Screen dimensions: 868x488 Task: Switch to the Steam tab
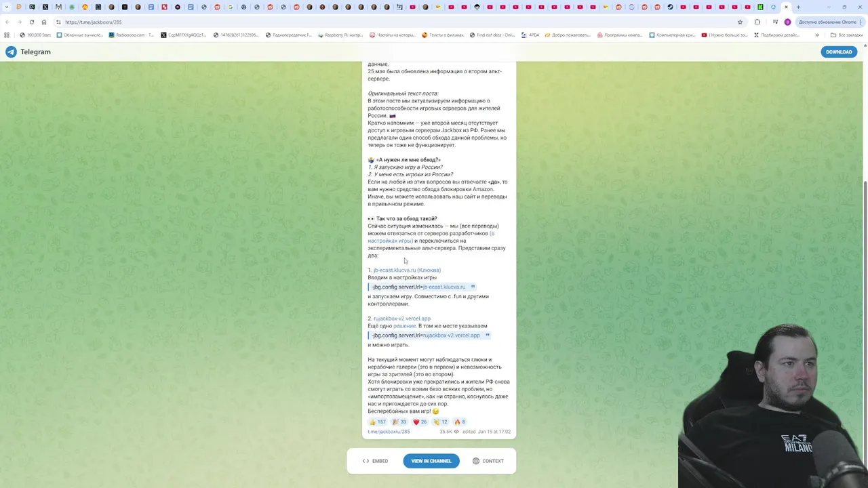670,7
